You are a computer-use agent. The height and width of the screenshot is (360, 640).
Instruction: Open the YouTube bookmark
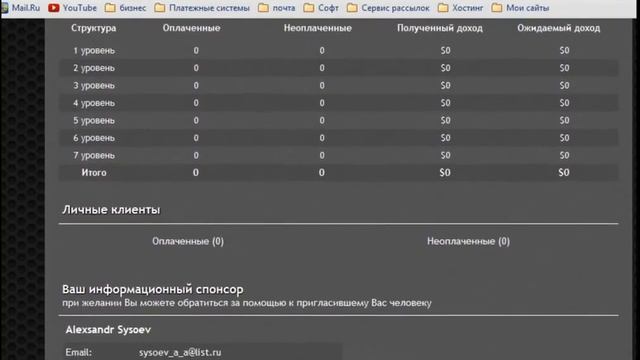pos(73,8)
